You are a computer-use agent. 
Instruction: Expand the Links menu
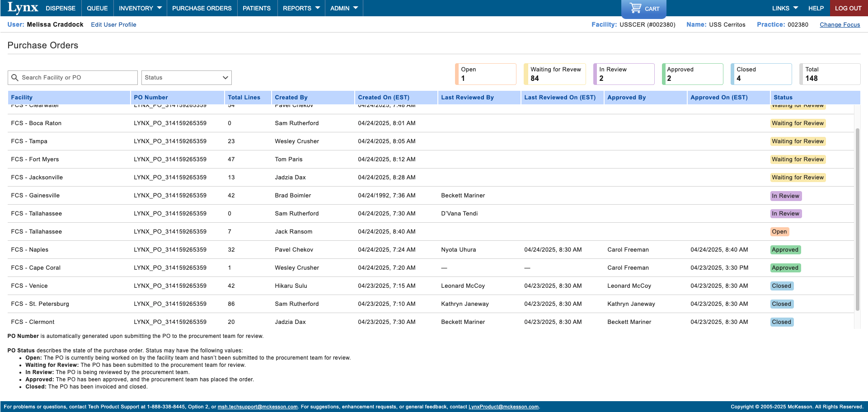pyautogui.click(x=785, y=8)
